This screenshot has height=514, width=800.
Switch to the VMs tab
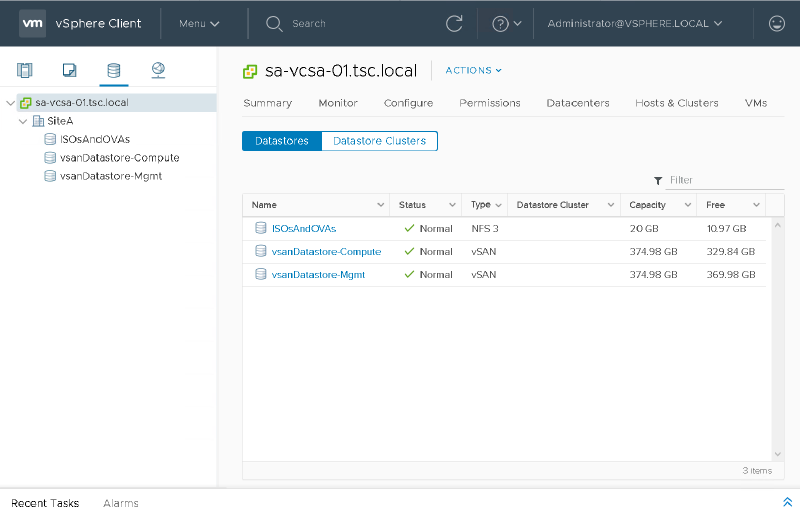(756, 103)
